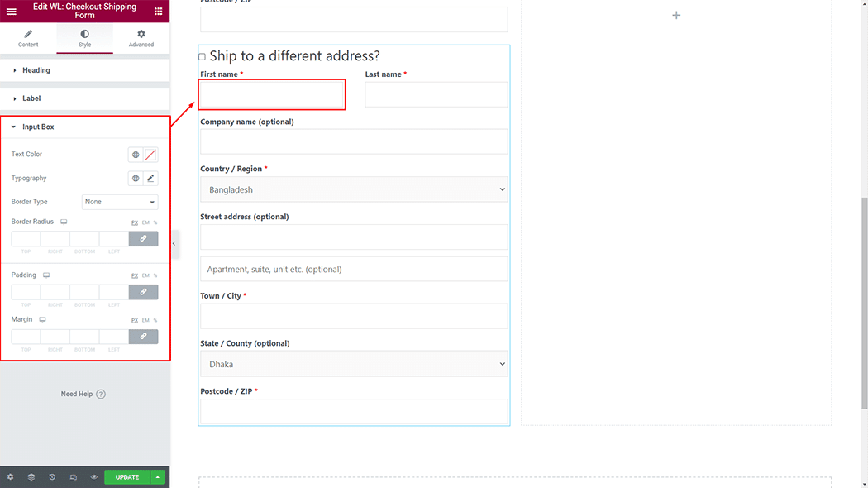The width and height of the screenshot is (868, 488).
Task: Switch to responsive mode icon
Action: click(x=74, y=477)
